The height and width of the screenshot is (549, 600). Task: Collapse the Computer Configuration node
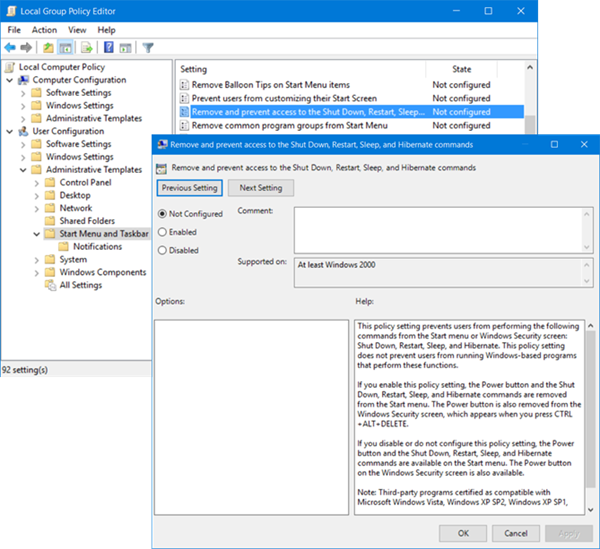[10, 80]
